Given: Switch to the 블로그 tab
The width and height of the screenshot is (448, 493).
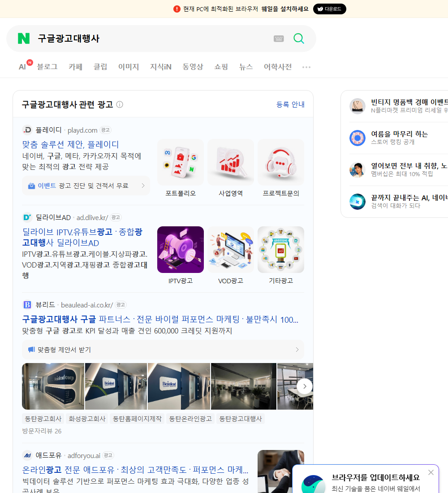Looking at the screenshot, I should click(47, 67).
